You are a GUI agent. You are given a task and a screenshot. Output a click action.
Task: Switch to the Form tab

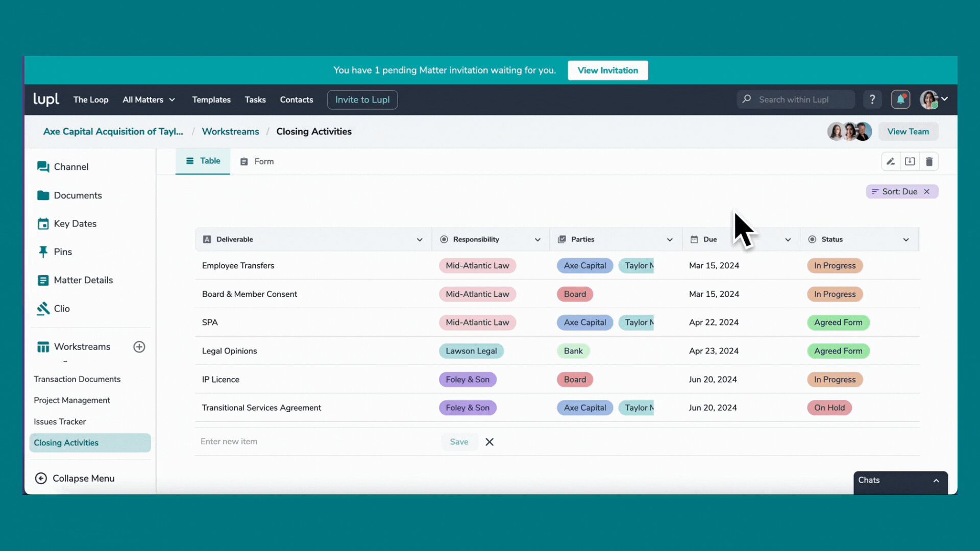pos(263,161)
